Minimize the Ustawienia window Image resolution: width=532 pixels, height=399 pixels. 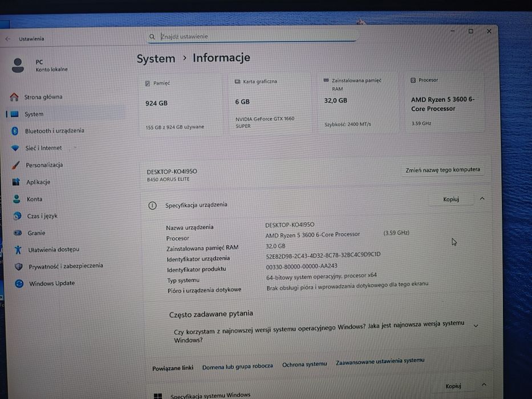(453, 31)
